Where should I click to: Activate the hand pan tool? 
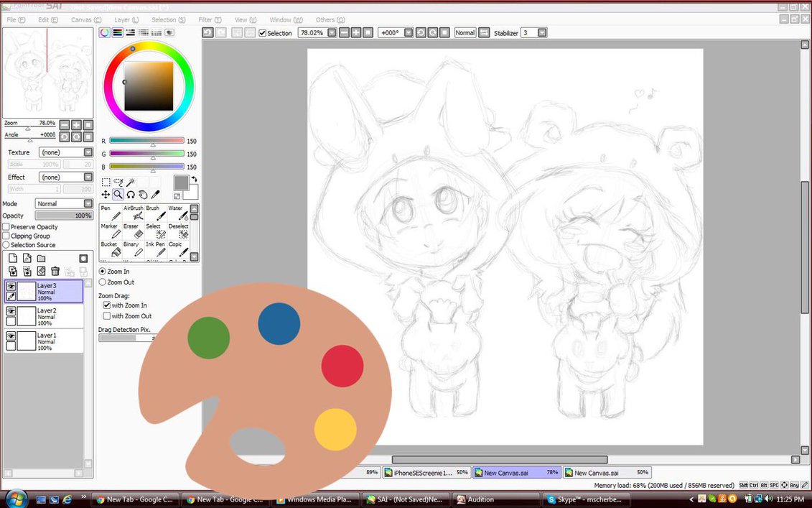coord(143,195)
